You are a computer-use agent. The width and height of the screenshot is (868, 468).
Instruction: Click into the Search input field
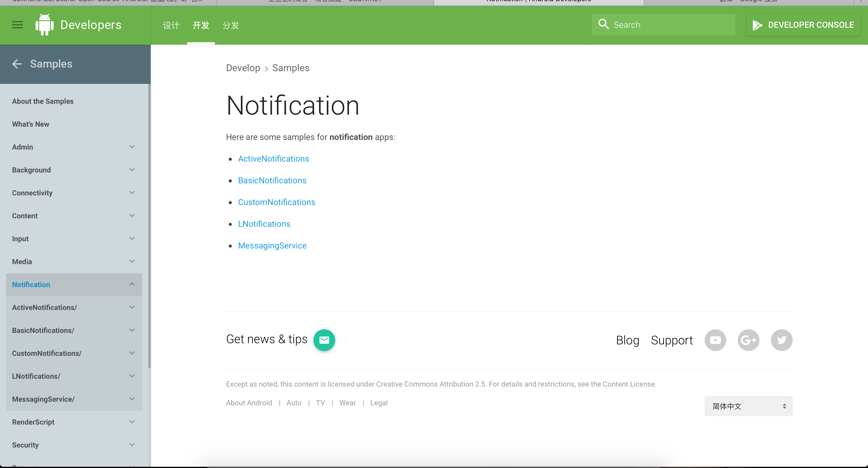[x=671, y=25]
